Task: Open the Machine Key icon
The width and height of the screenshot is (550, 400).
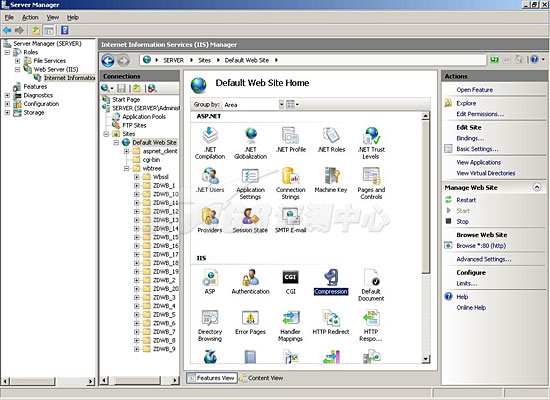Action: [x=331, y=180]
